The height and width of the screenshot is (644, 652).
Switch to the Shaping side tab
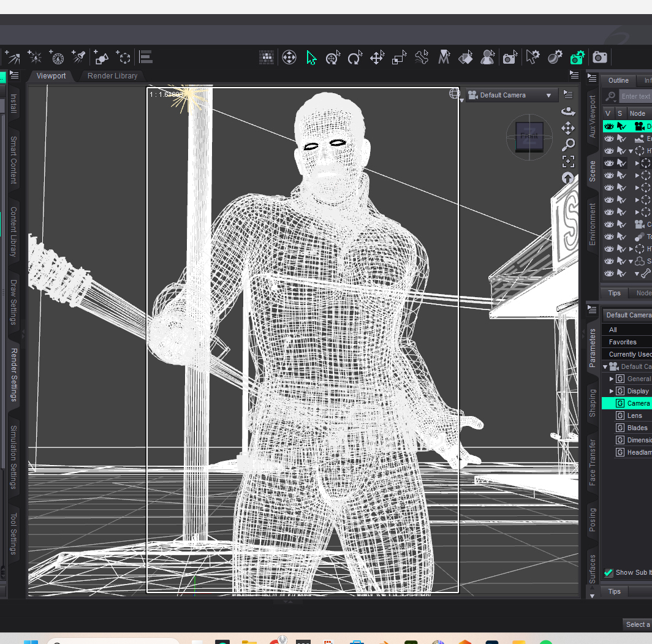click(x=592, y=403)
